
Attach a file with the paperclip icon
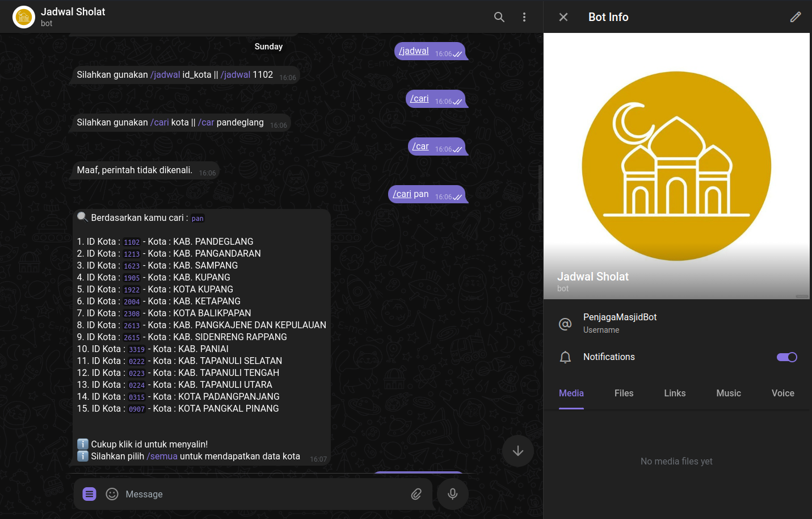click(x=416, y=494)
